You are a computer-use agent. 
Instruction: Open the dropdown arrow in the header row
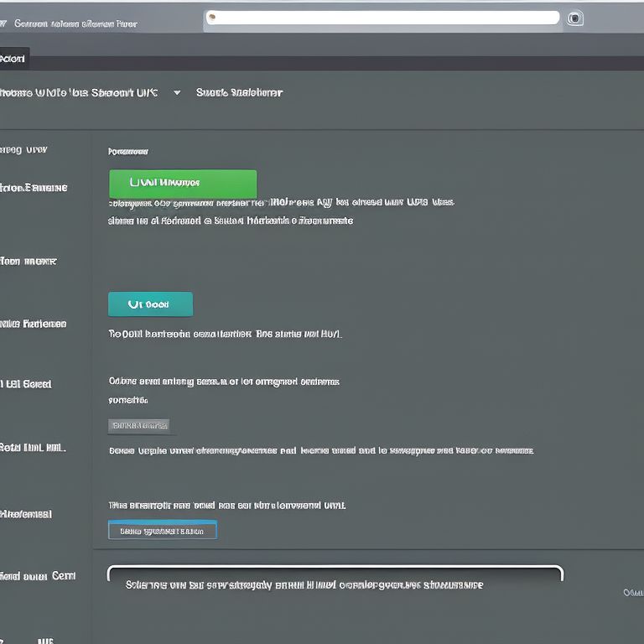pos(177,93)
